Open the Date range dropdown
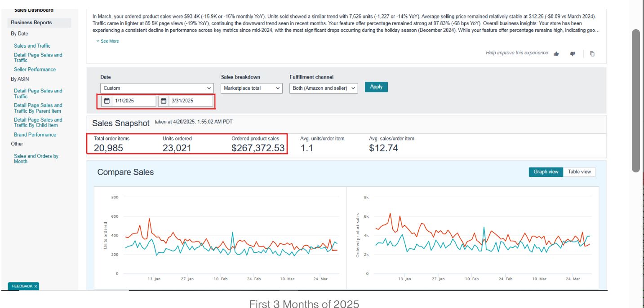 [157, 88]
